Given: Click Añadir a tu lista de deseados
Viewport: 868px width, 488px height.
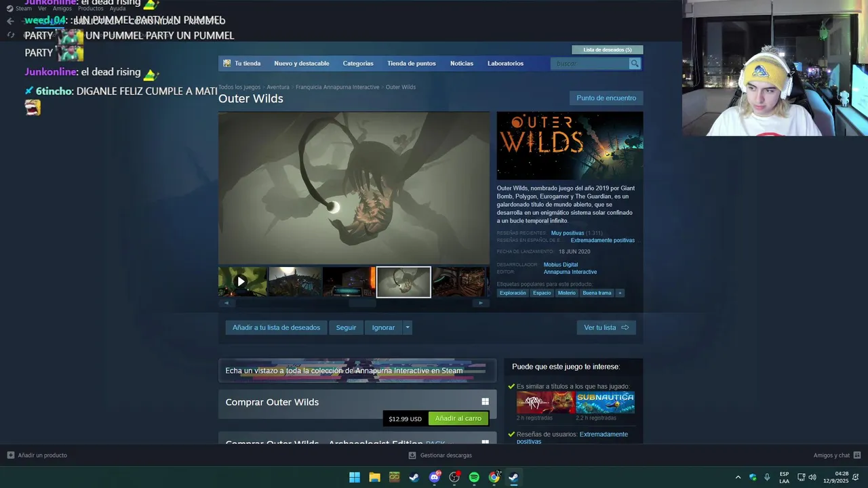Looking at the screenshot, I should [x=276, y=327].
